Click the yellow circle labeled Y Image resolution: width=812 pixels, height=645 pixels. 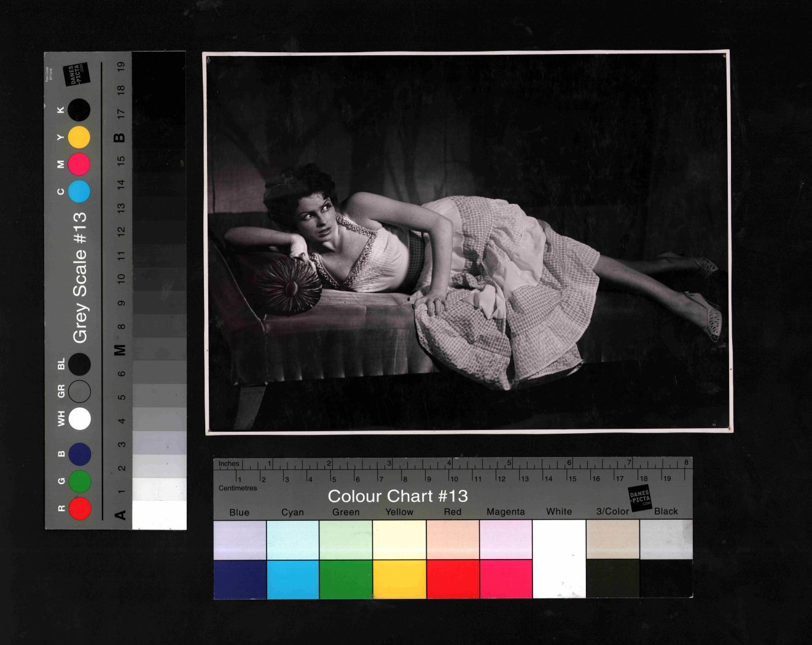(x=79, y=138)
